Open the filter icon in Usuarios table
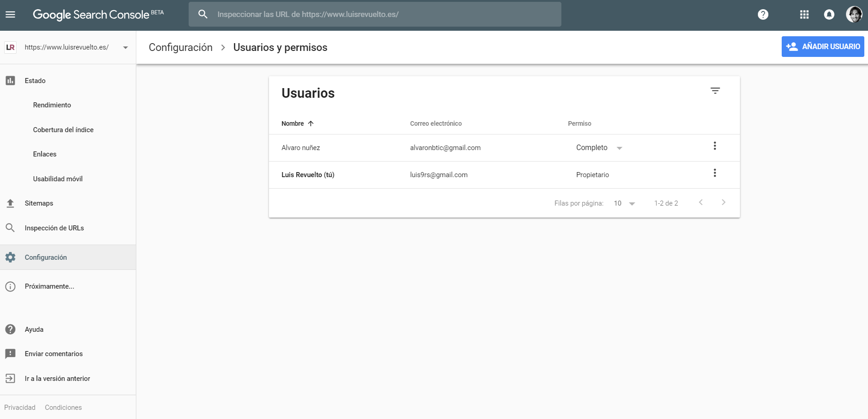 [x=715, y=91]
